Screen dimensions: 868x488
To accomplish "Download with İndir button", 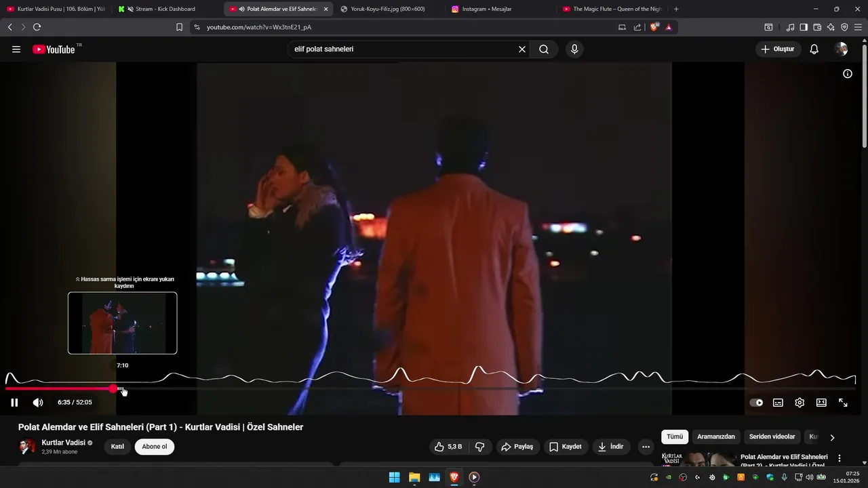I will 611,447.
